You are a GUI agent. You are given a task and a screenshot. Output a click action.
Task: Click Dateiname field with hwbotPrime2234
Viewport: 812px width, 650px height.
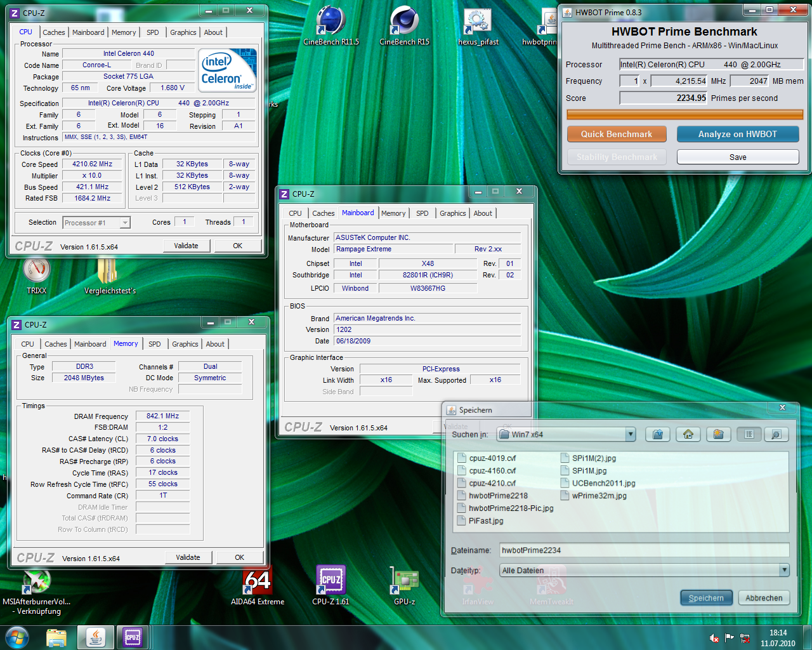(645, 550)
